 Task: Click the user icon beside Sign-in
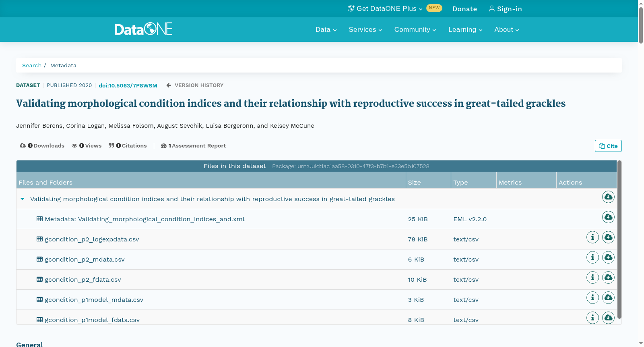pyautogui.click(x=492, y=8)
